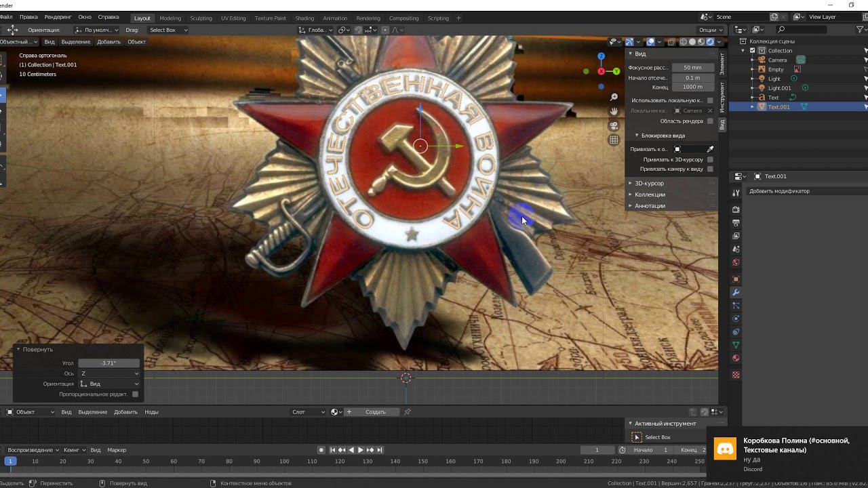The width and height of the screenshot is (868, 488).
Task: Click the pan hand icon in viewport
Action: (614, 111)
